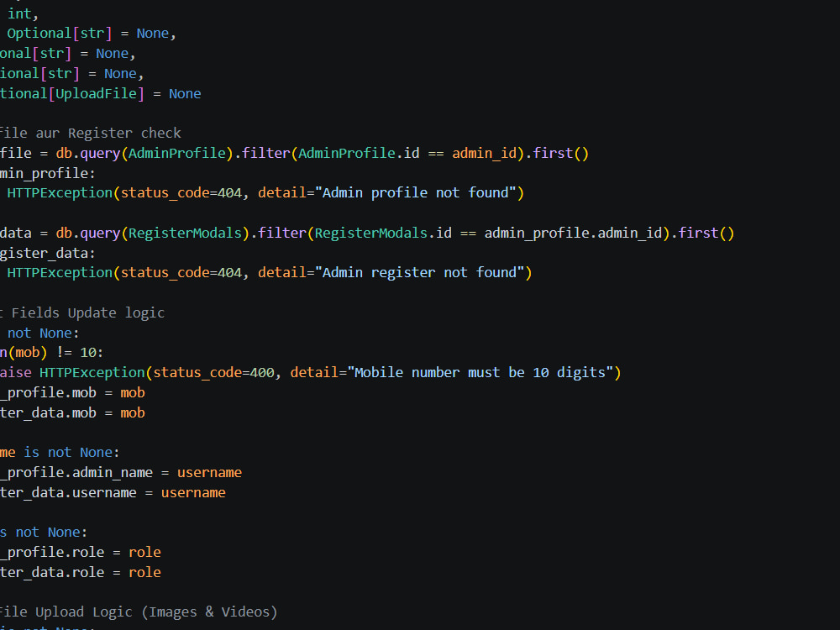Click the 'ter_data.mob = mob' assignment

[x=72, y=413]
